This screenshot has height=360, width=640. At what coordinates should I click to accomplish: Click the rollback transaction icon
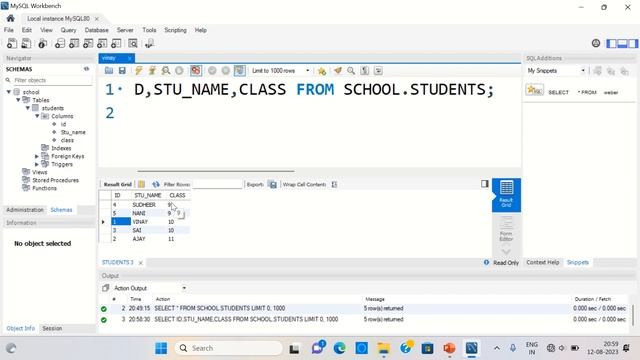[226, 71]
